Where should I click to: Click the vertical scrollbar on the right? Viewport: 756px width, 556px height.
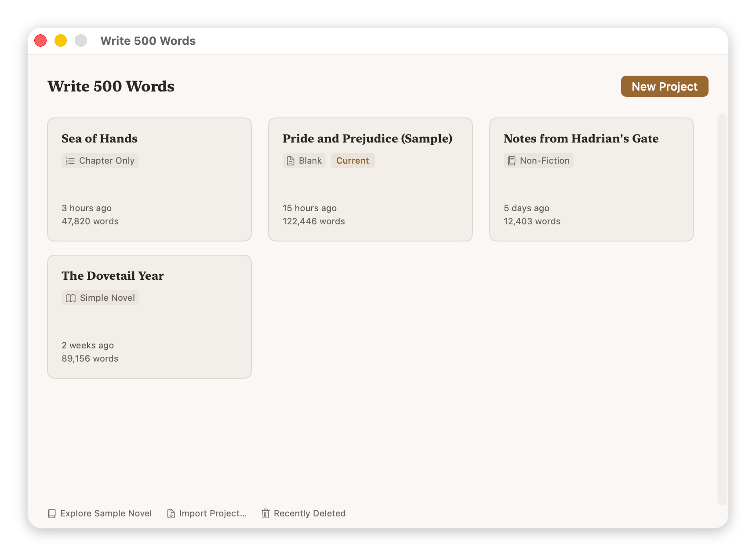point(722,309)
